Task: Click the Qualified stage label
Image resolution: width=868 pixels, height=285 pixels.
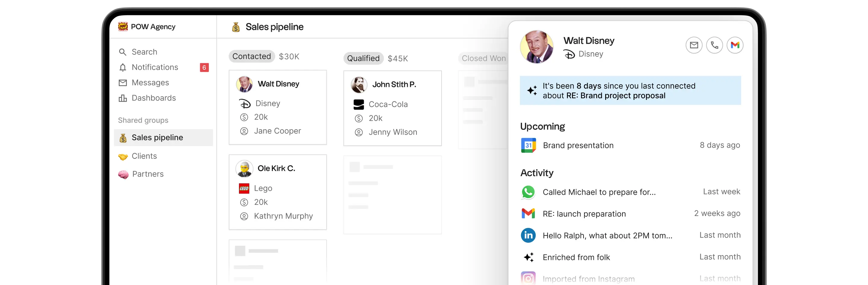Action: coord(363,58)
